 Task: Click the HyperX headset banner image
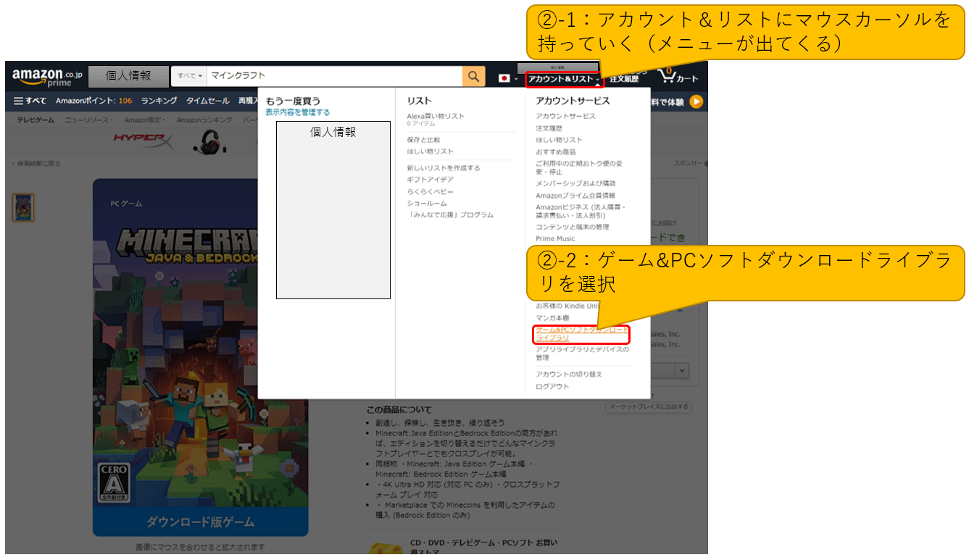click(x=210, y=141)
